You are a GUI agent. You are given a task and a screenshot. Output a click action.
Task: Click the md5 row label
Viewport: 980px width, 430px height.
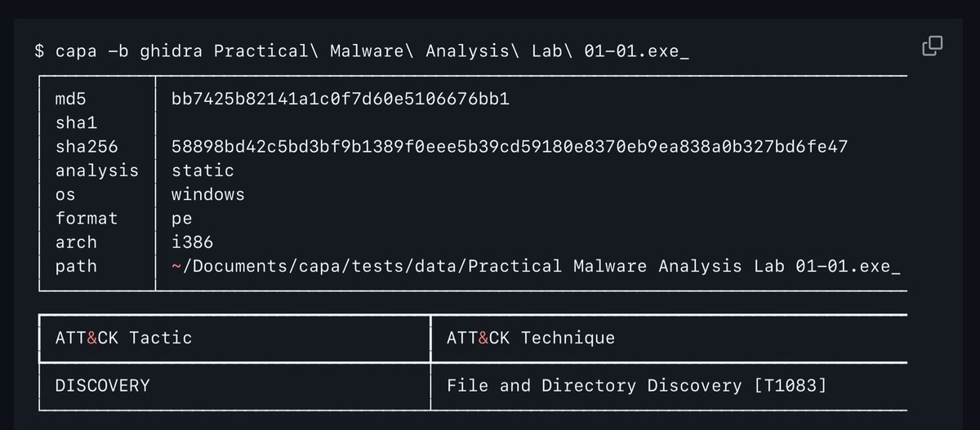pos(71,100)
